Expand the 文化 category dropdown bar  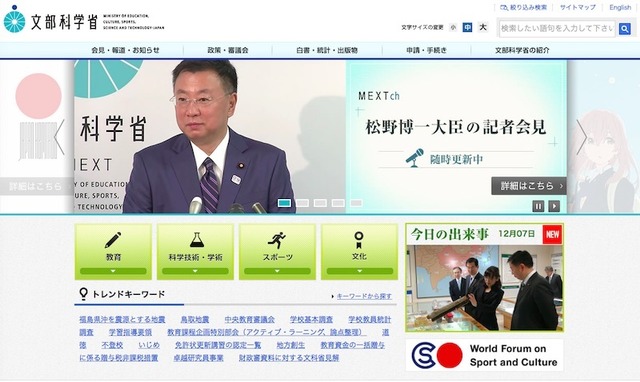[x=360, y=271]
